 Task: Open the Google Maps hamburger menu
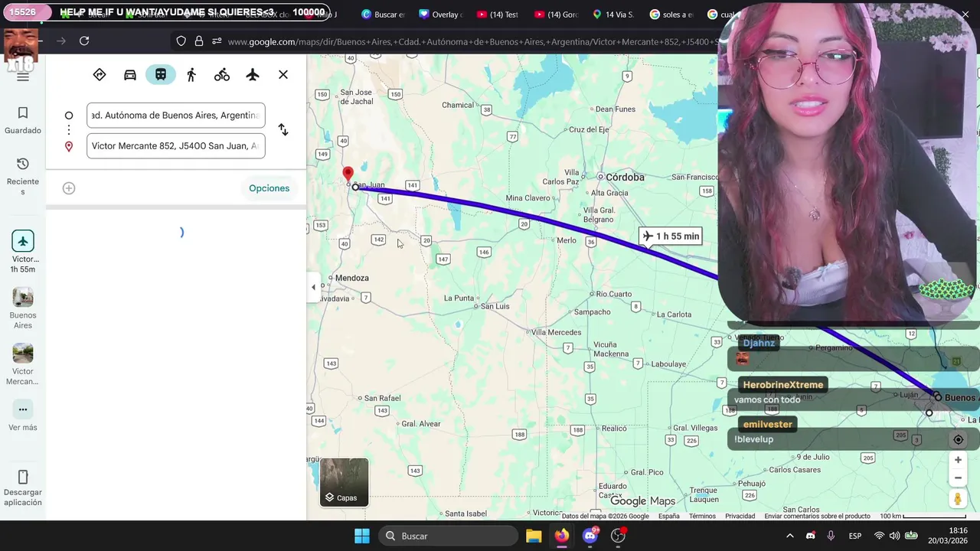23,77
